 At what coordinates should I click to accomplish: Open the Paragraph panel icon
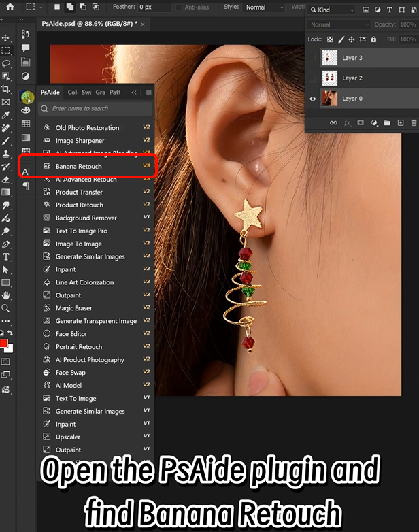pyautogui.click(x=26, y=186)
